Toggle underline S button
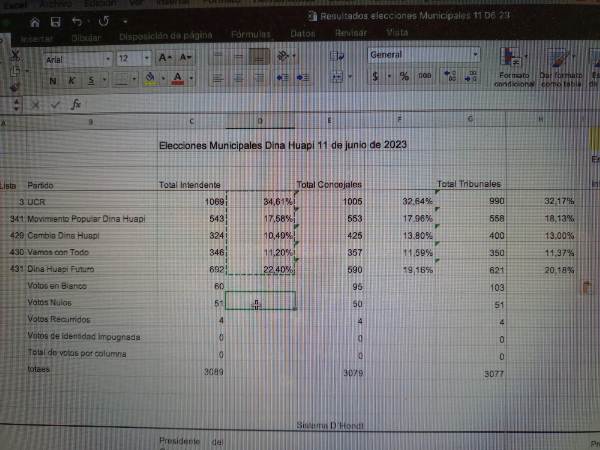The height and width of the screenshot is (450, 600). pyautogui.click(x=91, y=81)
